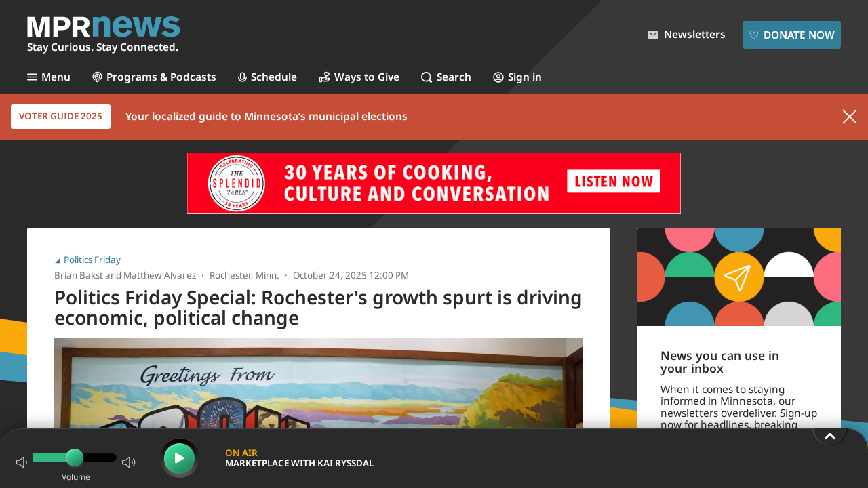Image resolution: width=868 pixels, height=488 pixels.
Task: Expand the audio player with the chevron
Action: [x=830, y=436]
